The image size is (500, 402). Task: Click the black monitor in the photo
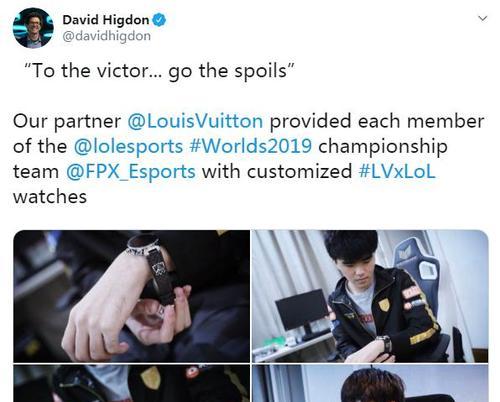pos(302,312)
